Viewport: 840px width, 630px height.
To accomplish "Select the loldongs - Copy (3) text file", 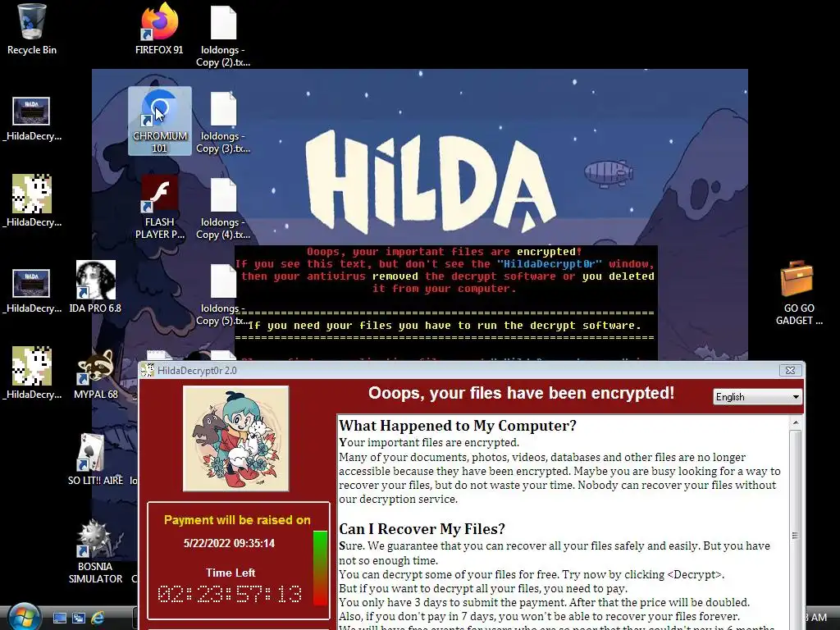I will click(223, 122).
